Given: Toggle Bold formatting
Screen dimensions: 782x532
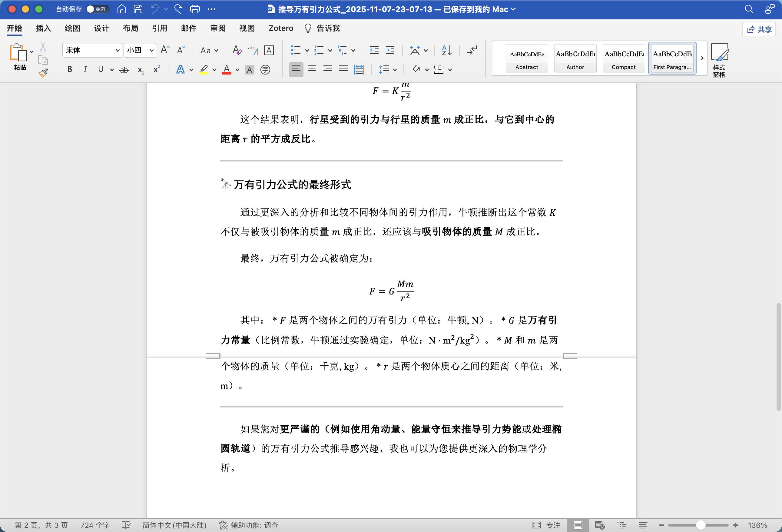Looking at the screenshot, I should tap(70, 70).
